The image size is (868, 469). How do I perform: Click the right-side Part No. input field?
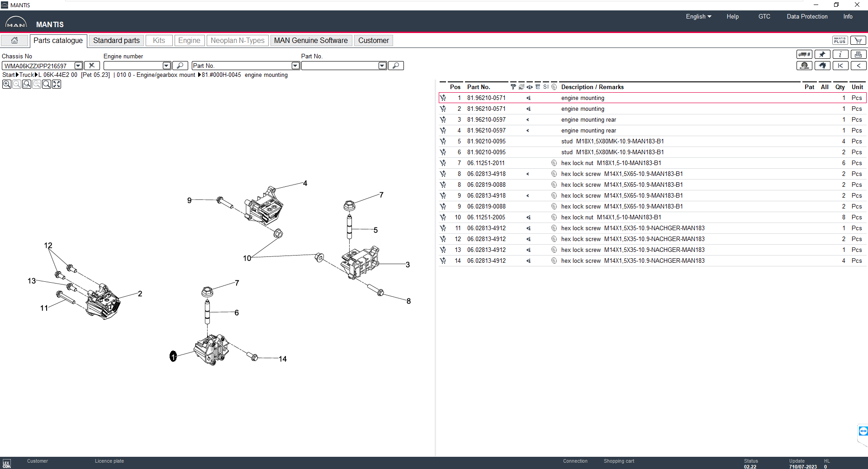(x=340, y=66)
